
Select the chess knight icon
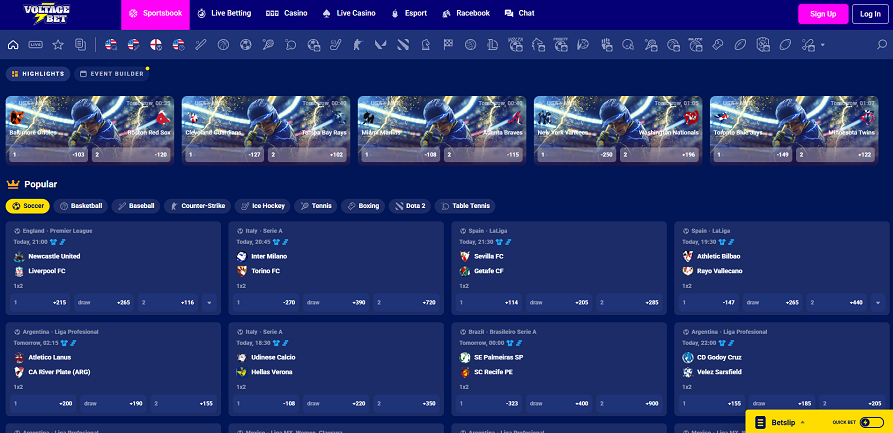click(425, 44)
